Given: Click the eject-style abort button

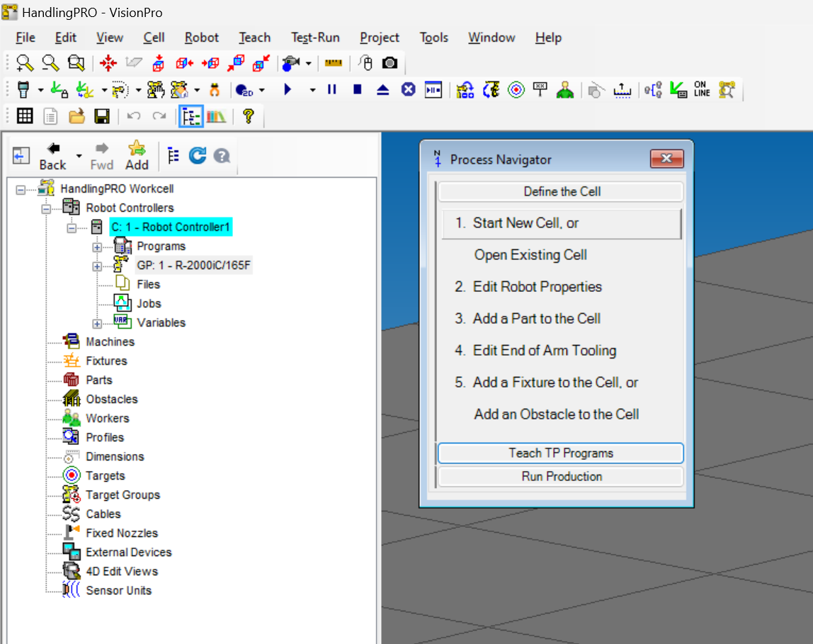Looking at the screenshot, I should 382,90.
